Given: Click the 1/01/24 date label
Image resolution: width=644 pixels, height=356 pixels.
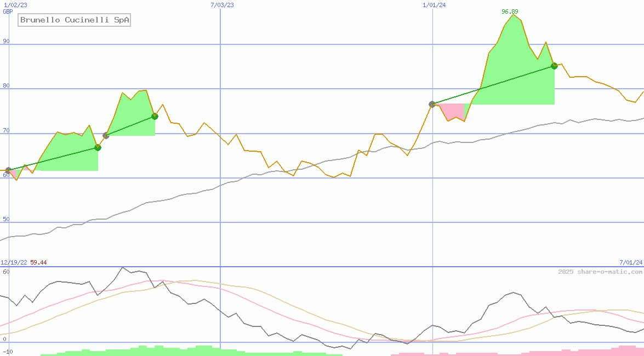Looking at the screenshot, I should click(434, 5).
